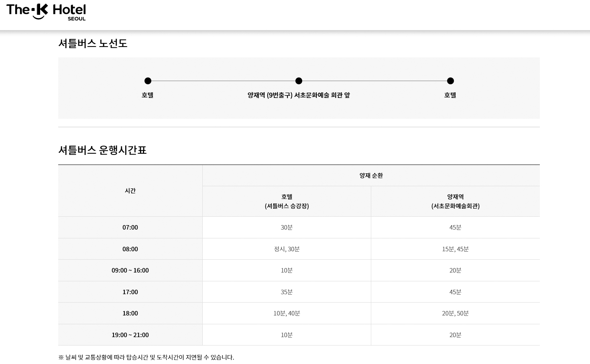Click the 셔틀버스 노선도 heading
This screenshot has width=590, height=364.
click(x=93, y=43)
